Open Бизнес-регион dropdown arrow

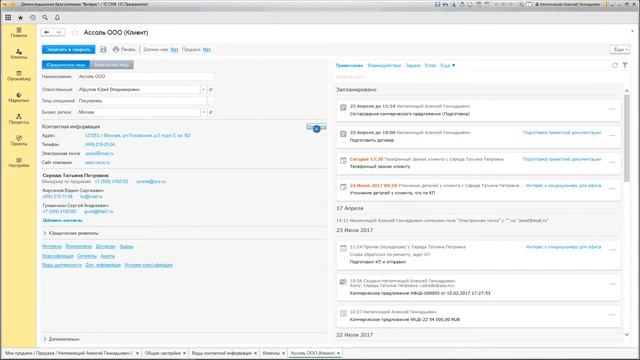coord(203,112)
